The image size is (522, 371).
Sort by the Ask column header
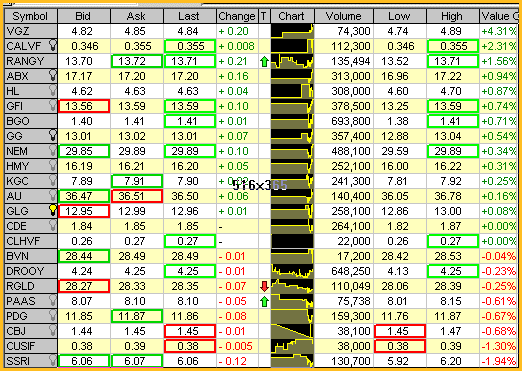tap(137, 16)
